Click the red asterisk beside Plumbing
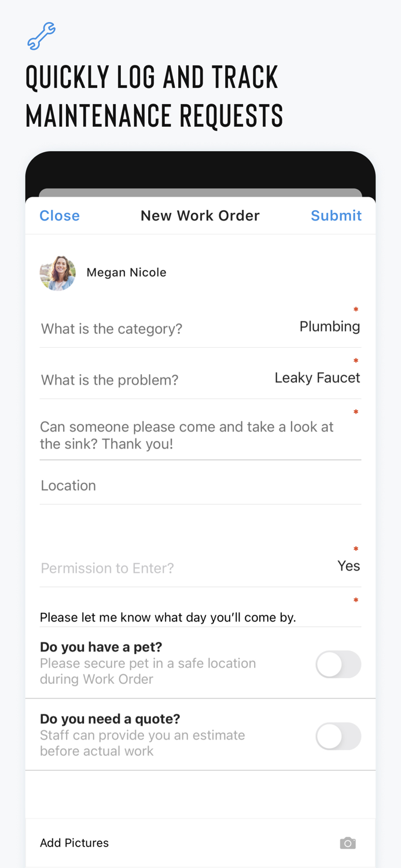 [356, 310]
